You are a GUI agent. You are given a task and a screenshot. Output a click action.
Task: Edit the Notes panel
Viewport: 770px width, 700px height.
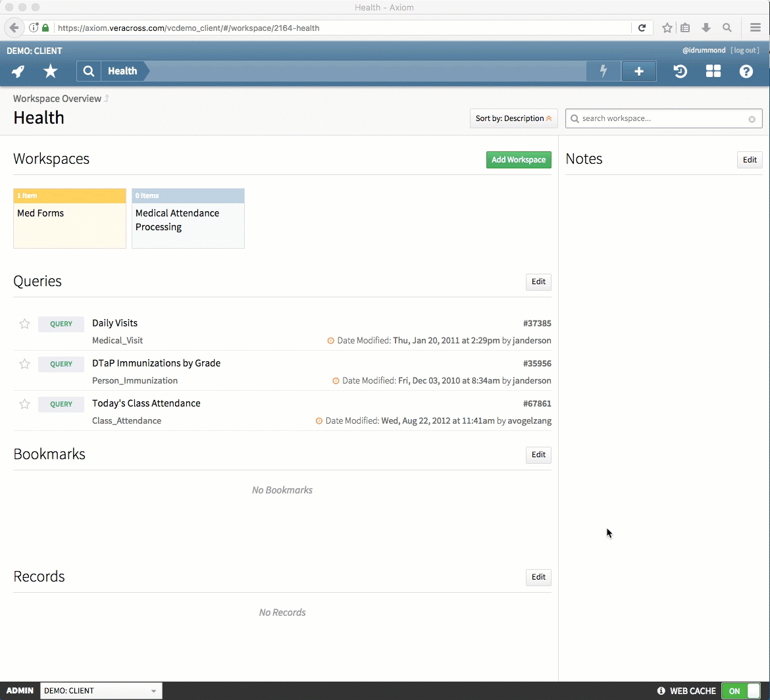pos(750,159)
